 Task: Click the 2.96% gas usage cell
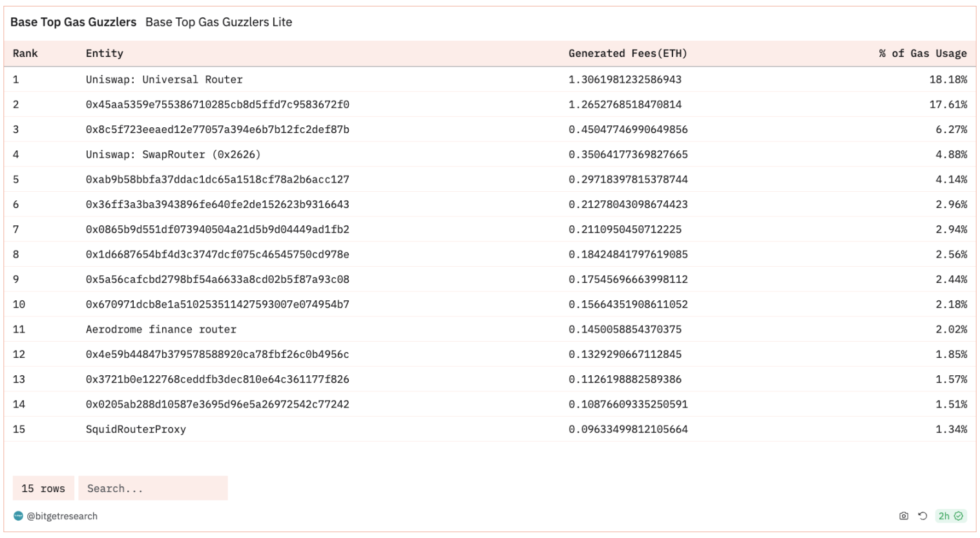click(951, 204)
